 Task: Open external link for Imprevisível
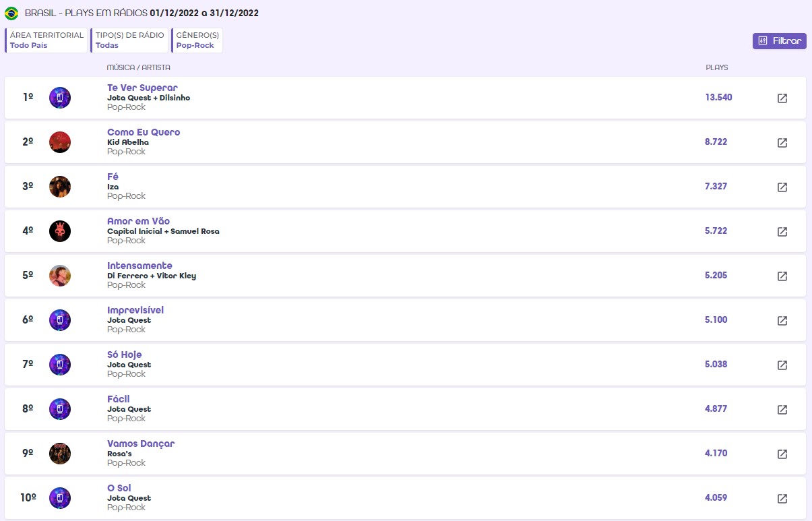(782, 321)
